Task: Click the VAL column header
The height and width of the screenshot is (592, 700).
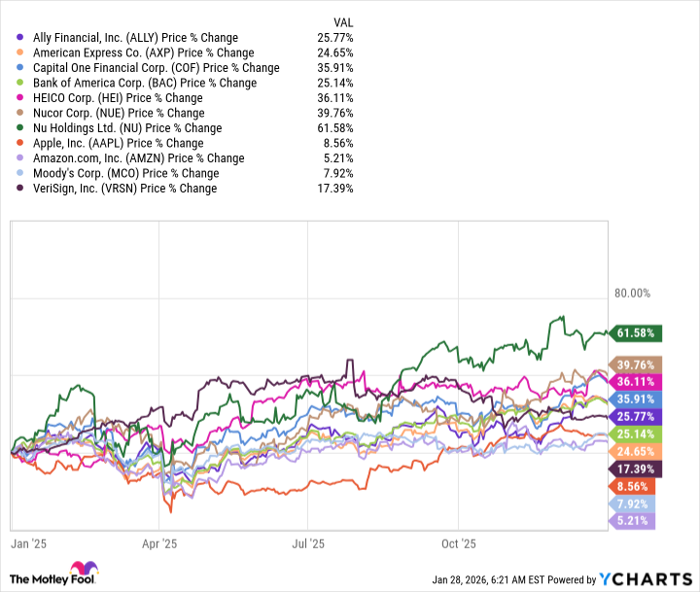Action: point(342,22)
